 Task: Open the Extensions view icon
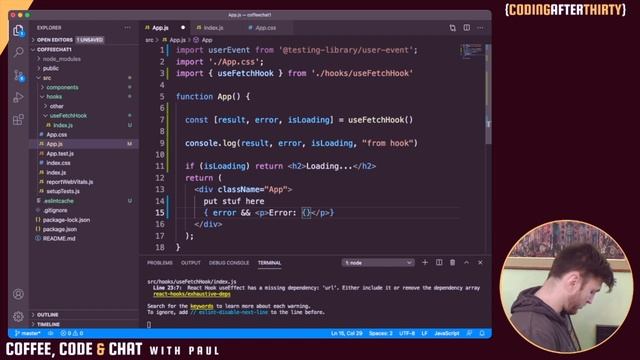tap(18, 120)
